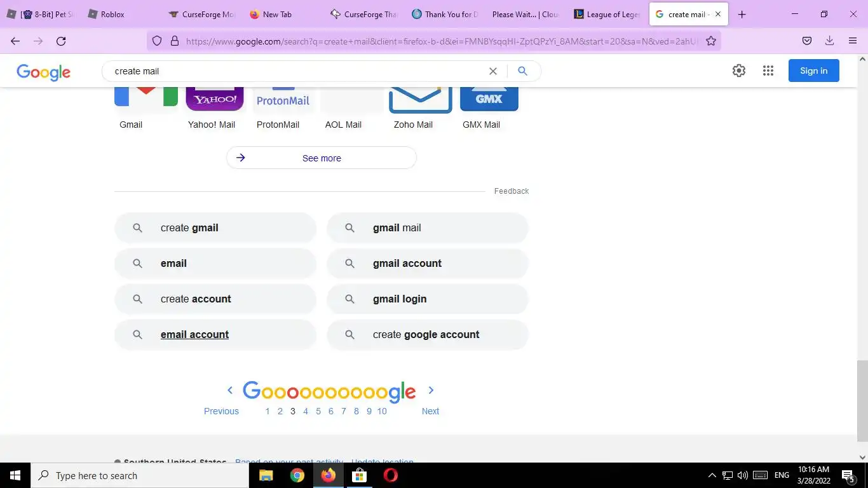This screenshot has height=488, width=868.
Task: Go to results page 7
Action: [344, 411]
